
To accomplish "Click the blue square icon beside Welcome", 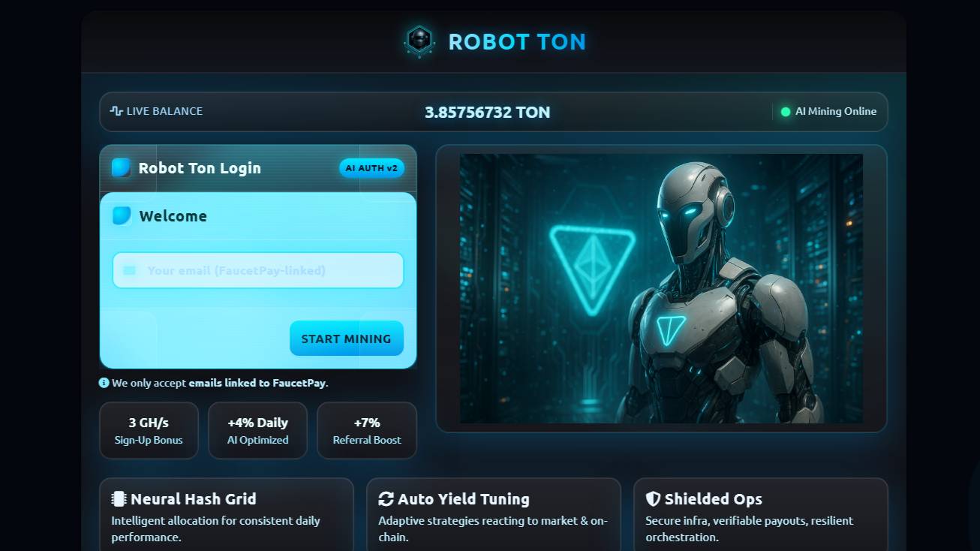I will [122, 215].
